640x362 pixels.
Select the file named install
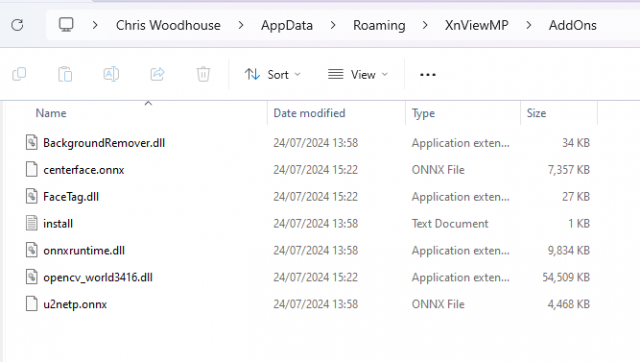coord(58,224)
